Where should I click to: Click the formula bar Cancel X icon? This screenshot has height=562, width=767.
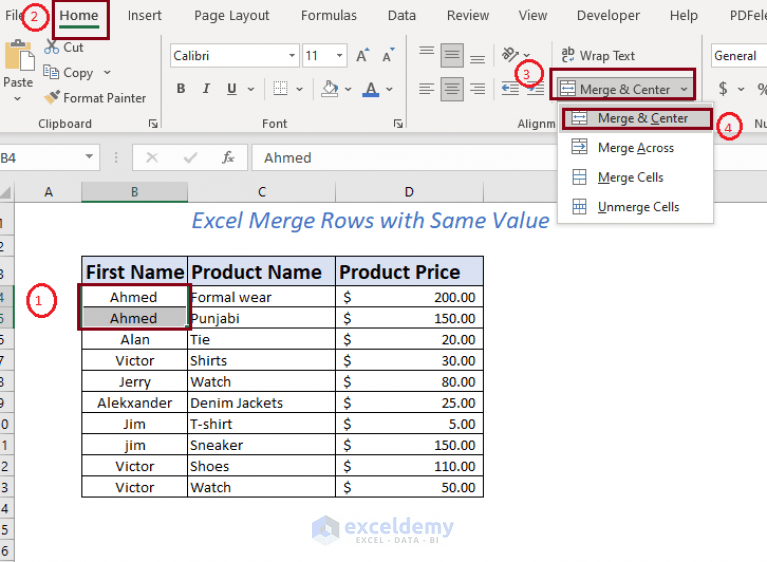pos(152,157)
